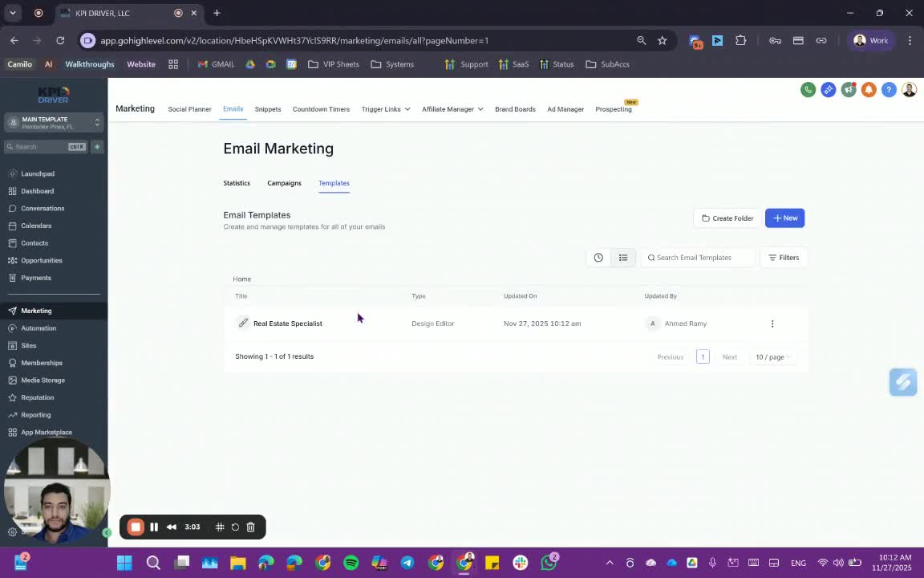Open the Prospecting section
This screenshot has height=578, width=924.
[614, 109]
